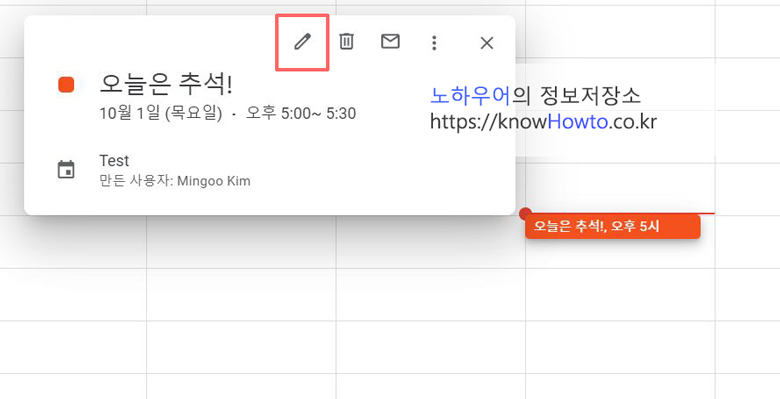
Task: Click the calendar icon beside Test
Action: [66, 170]
